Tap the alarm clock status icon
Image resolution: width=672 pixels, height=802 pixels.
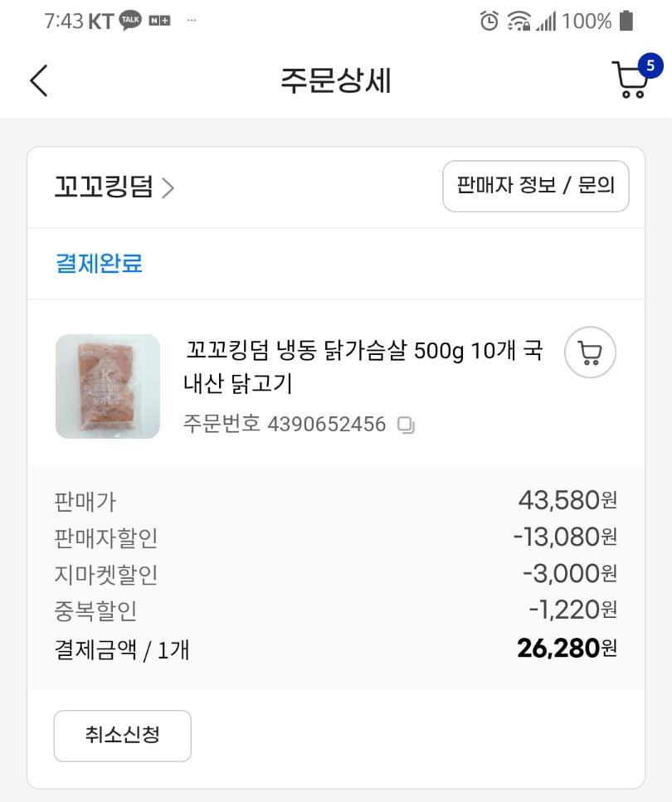(489, 21)
